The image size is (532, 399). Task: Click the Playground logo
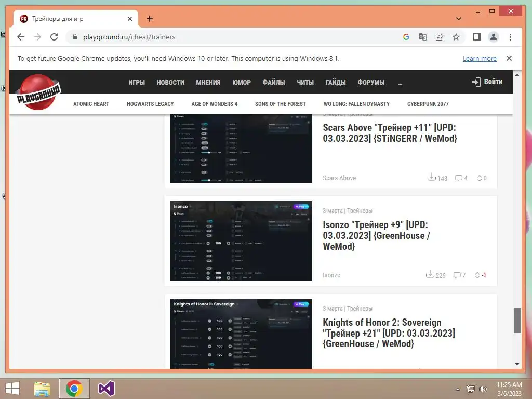click(x=38, y=92)
